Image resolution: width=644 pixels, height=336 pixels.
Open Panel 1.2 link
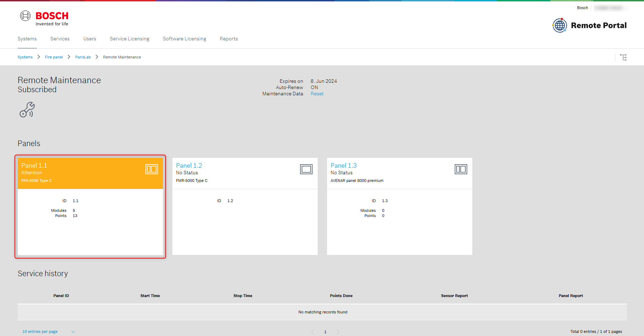[x=189, y=166]
